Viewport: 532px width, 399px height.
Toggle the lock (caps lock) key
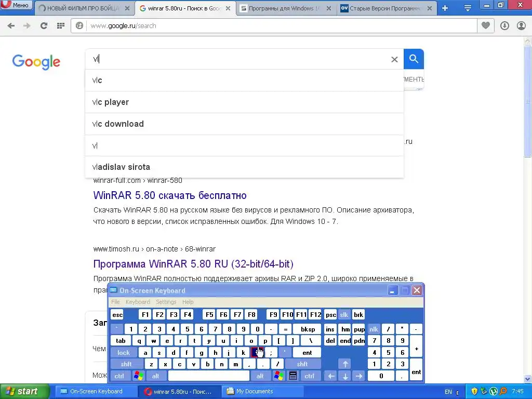tap(124, 353)
